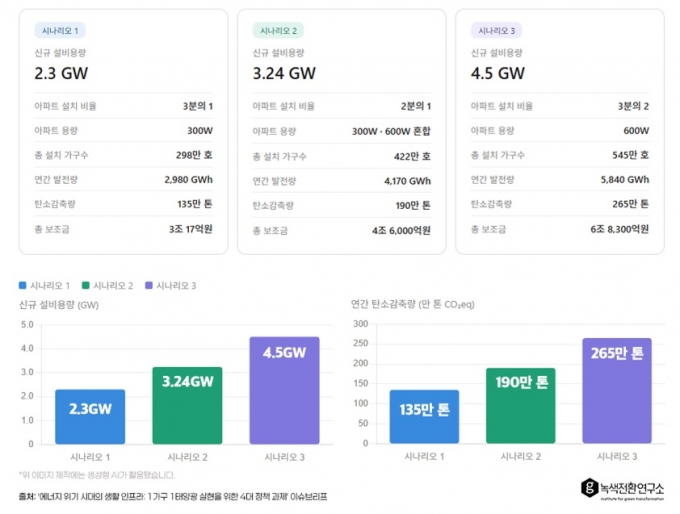680x514 pixels.
Task: Select the 시나리오 1 badge on the first card
Action: click(x=57, y=31)
